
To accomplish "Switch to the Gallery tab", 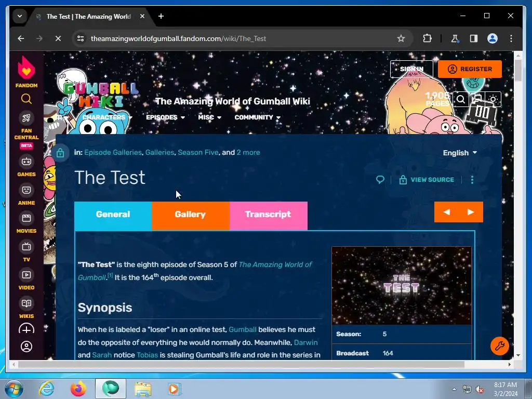I will coord(190,216).
